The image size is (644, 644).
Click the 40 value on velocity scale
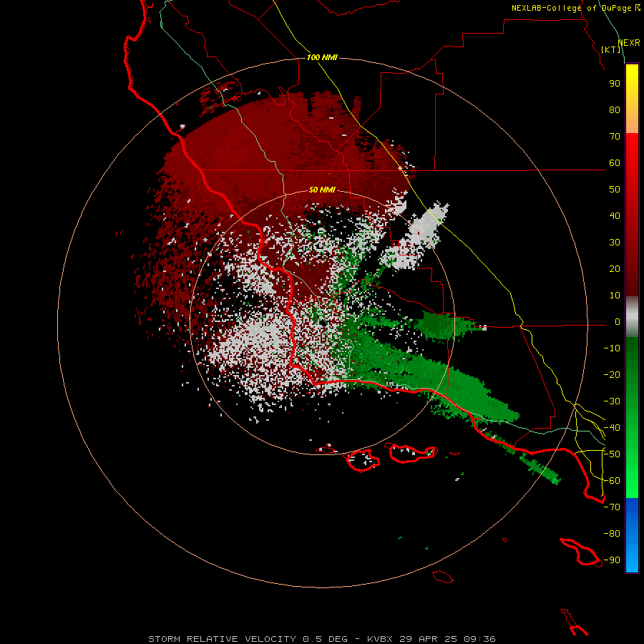tap(615, 216)
